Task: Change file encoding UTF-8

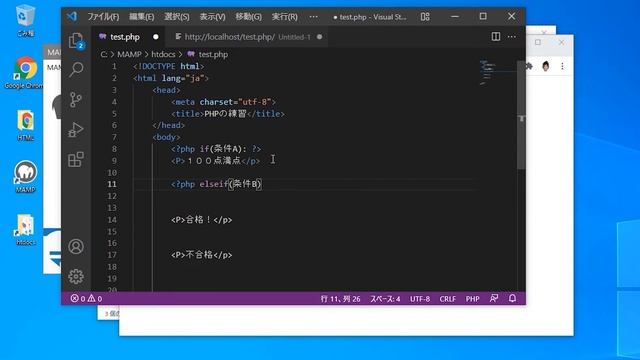Action: click(420, 299)
